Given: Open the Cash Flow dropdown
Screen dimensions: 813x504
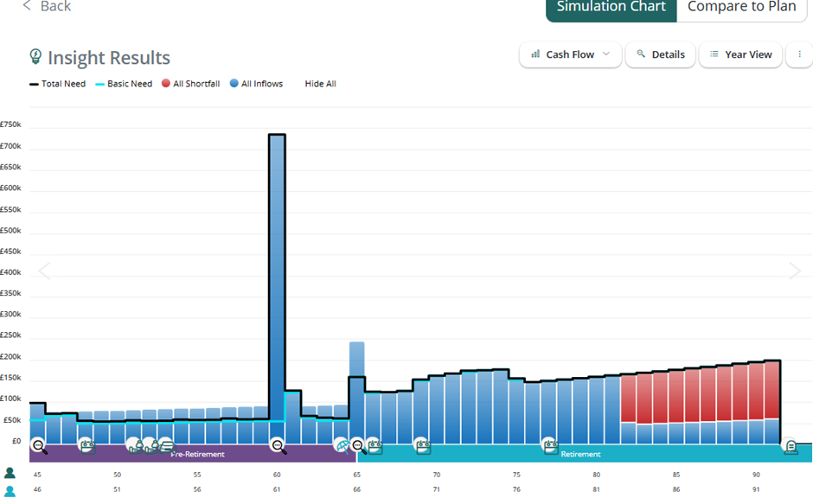Looking at the screenshot, I should (x=571, y=54).
